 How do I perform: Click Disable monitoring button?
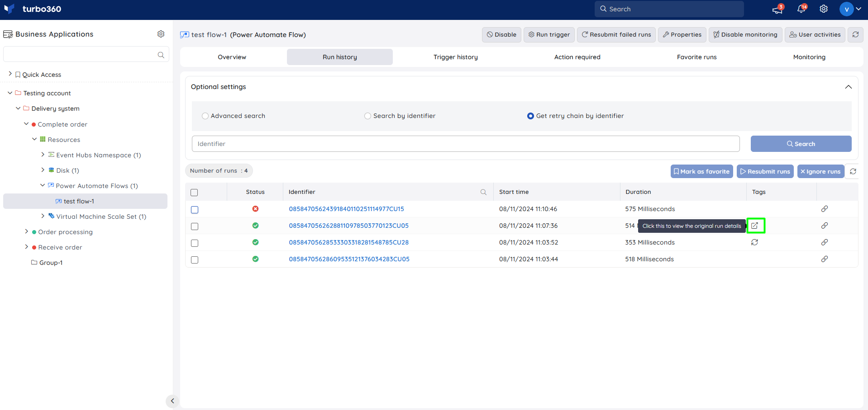(745, 34)
